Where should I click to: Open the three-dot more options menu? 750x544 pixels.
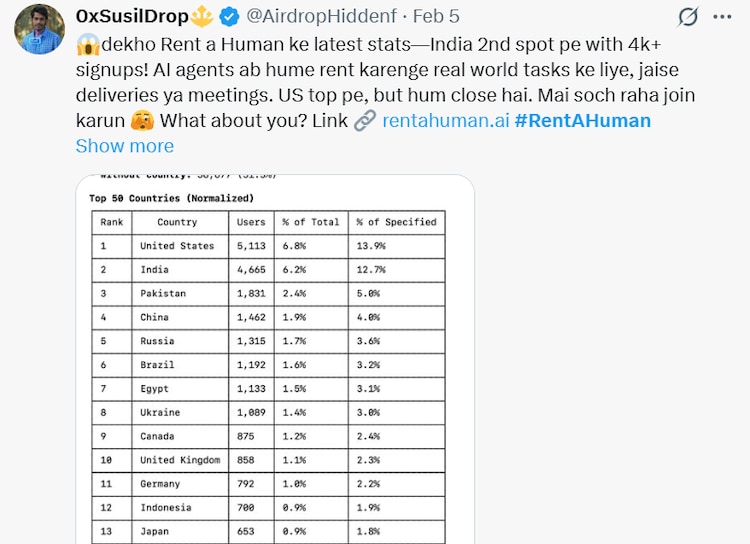click(722, 17)
